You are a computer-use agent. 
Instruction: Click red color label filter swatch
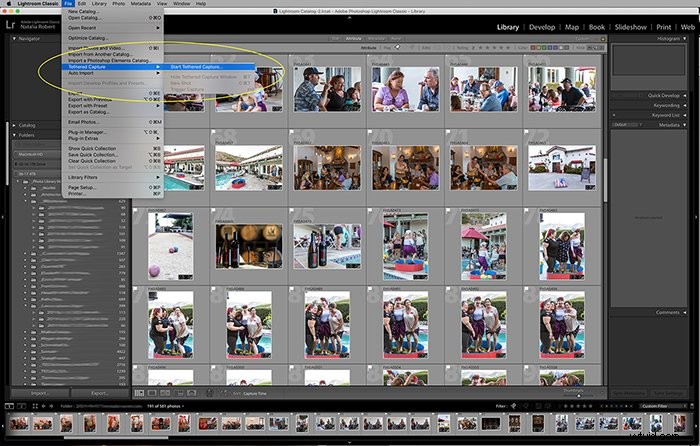533,47
